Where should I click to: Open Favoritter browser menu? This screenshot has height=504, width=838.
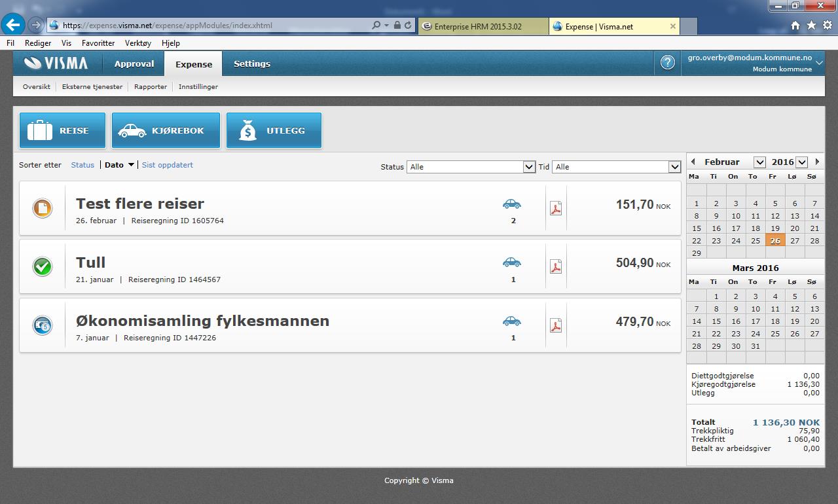pos(98,43)
